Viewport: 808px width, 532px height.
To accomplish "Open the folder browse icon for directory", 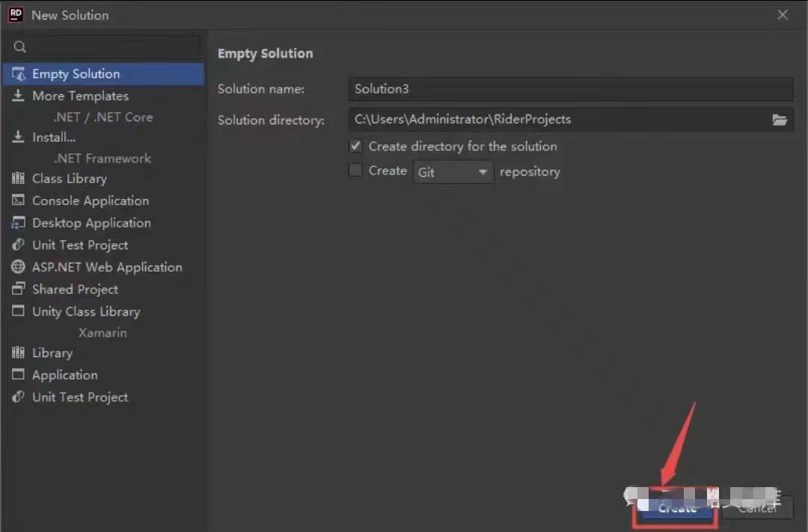I will [780, 120].
